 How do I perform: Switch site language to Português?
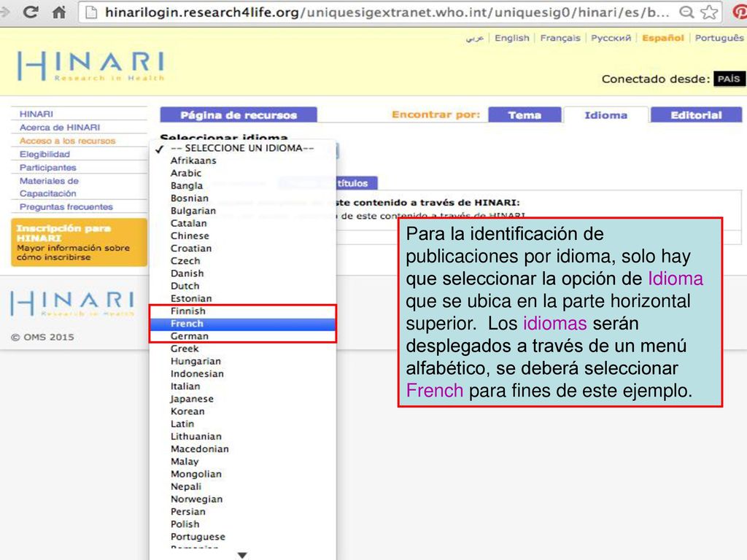tap(719, 38)
